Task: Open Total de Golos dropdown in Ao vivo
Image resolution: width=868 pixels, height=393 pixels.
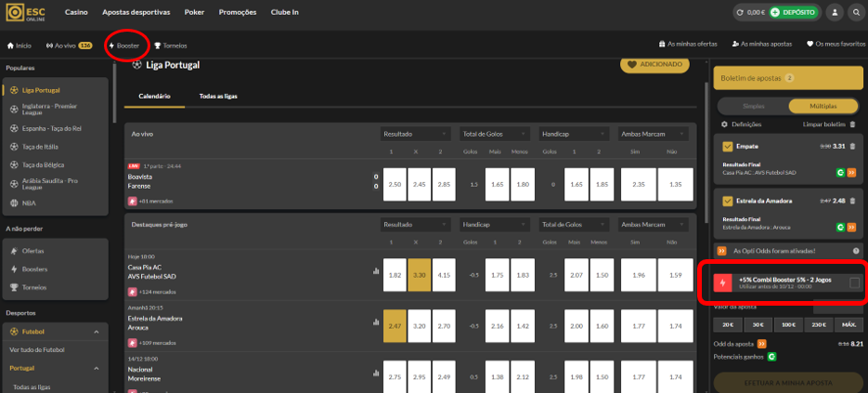Action: [x=496, y=134]
